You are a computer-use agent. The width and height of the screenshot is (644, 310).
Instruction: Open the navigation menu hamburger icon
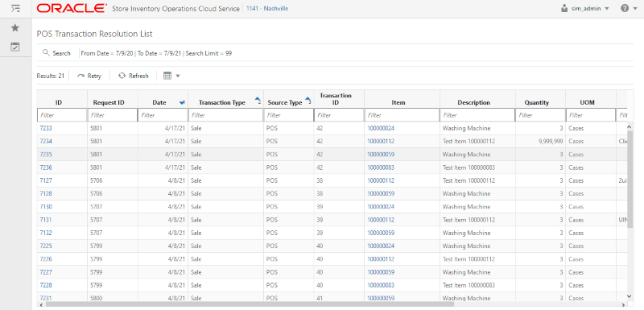point(15,8)
